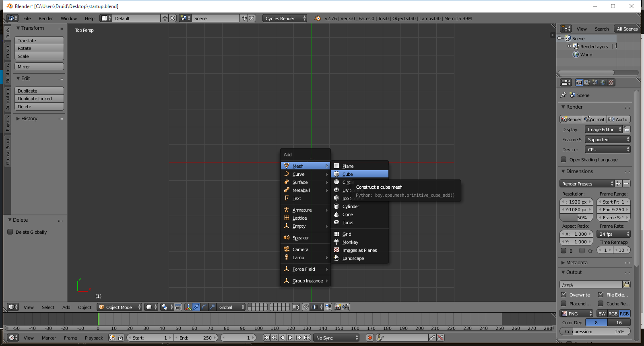Viewport: 644px width, 346px height.
Task: Click the Duplicate Linked button
Action: click(39, 99)
